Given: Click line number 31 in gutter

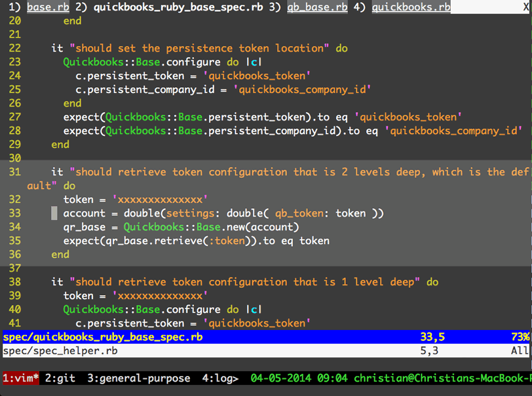Looking at the screenshot, I should click(x=14, y=172).
